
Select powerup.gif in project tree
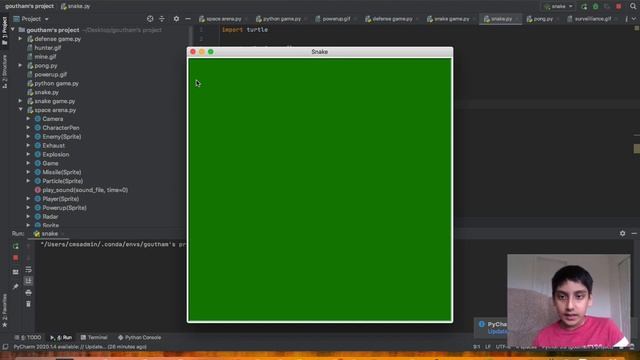point(50,74)
